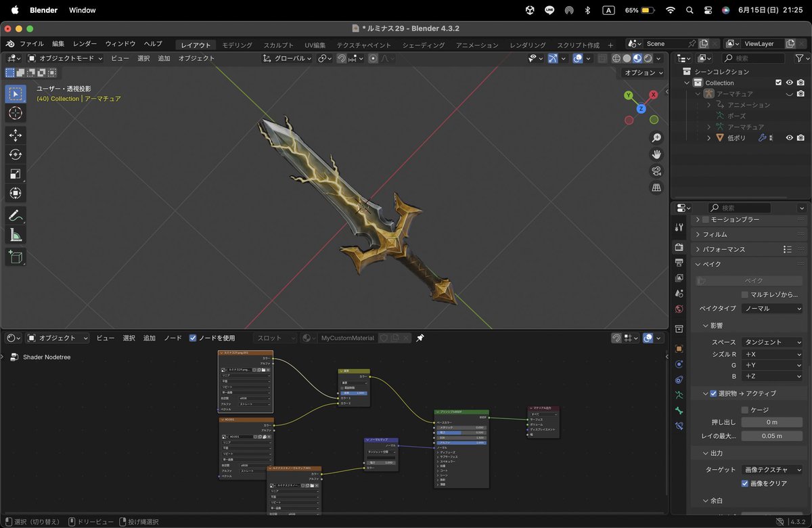The width and height of the screenshot is (812, 528).
Task: Select rendered viewport shading
Action: [x=648, y=58]
